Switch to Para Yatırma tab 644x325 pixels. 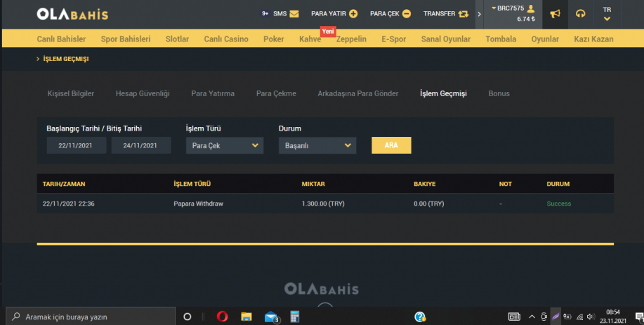pos(213,93)
